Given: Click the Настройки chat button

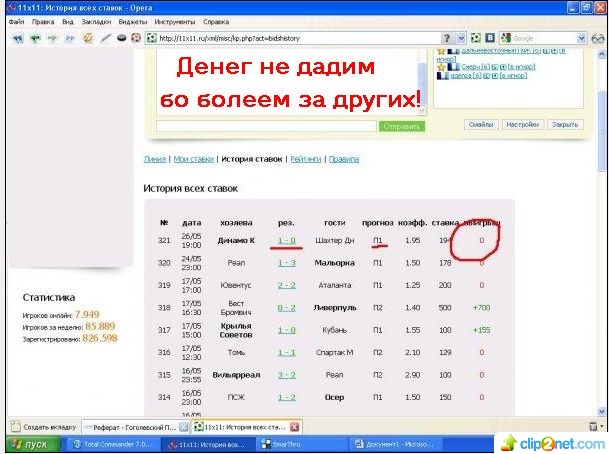Looking at the screenshot, I should [x=521, y=125].
